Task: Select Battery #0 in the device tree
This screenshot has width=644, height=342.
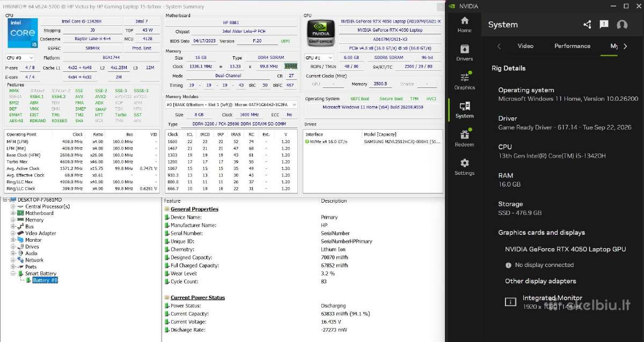Action: [x=45, y=280]
